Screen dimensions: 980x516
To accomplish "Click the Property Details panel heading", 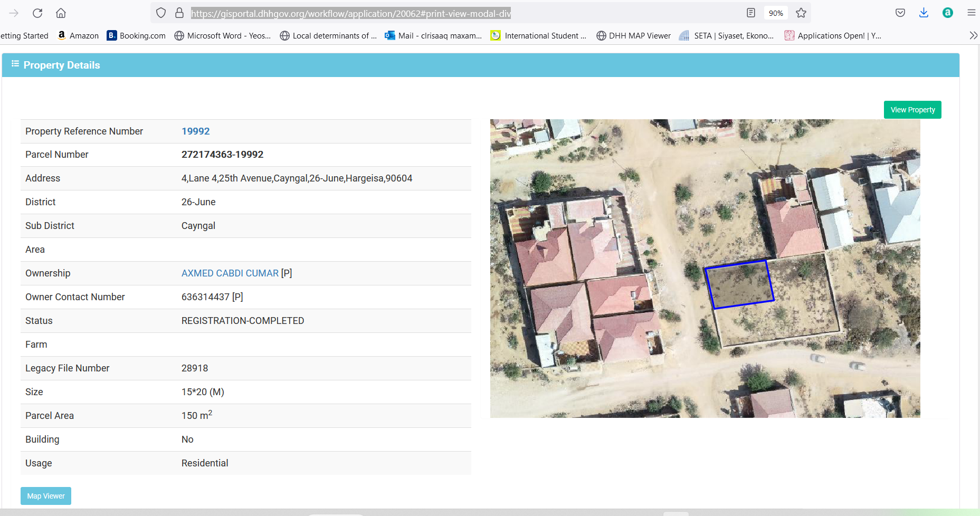I will [x=62, y=65].
